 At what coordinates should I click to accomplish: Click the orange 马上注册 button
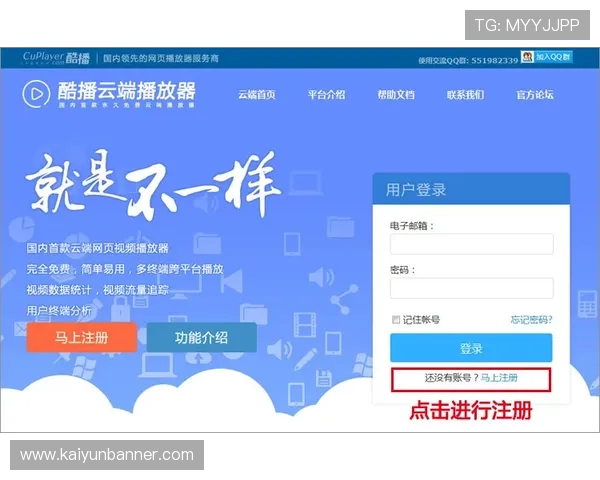(x=82, y=337)
